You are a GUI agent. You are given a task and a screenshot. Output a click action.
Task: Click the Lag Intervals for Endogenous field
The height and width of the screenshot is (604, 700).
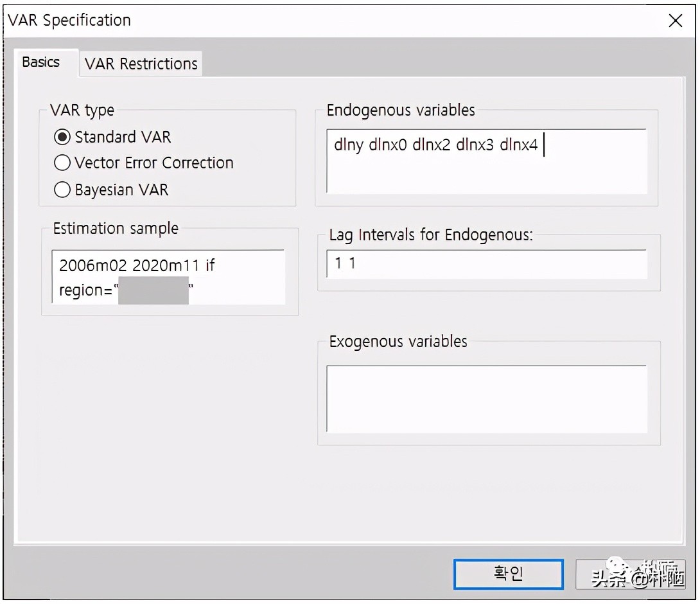click(x=486, y=263)
